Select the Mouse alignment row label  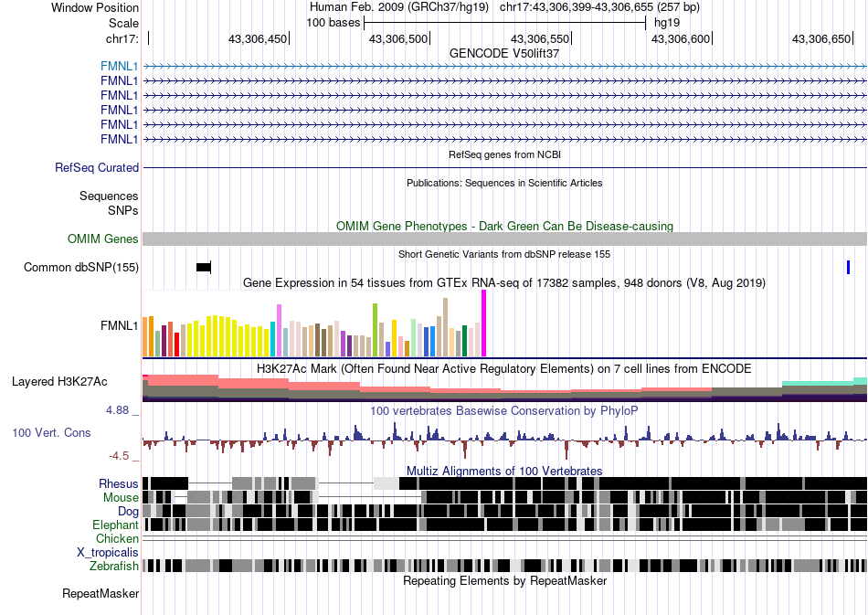click(121, 498)
